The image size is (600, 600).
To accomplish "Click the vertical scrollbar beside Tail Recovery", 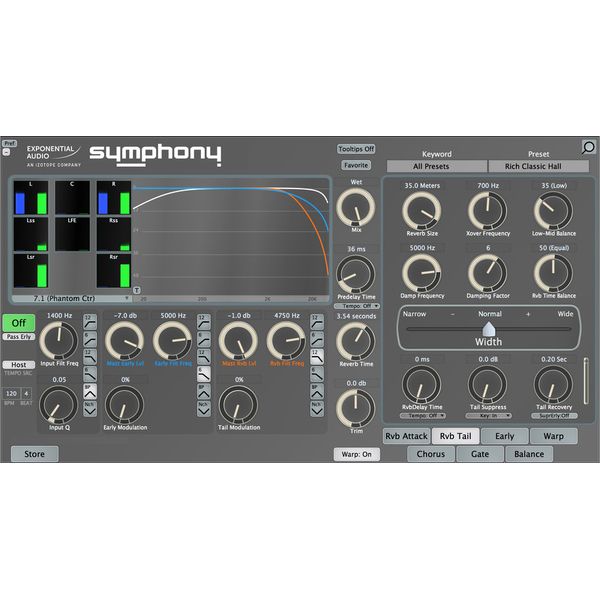I will 586,381.
